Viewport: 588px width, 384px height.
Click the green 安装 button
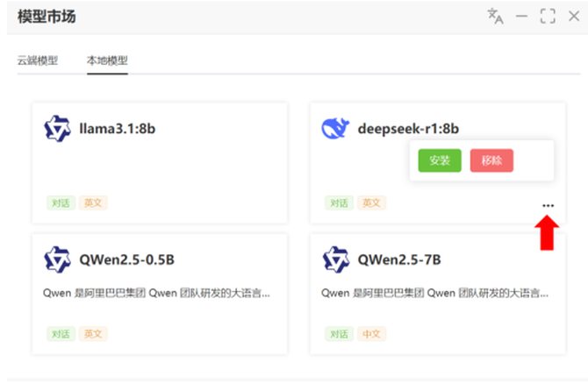coord(440,160)
